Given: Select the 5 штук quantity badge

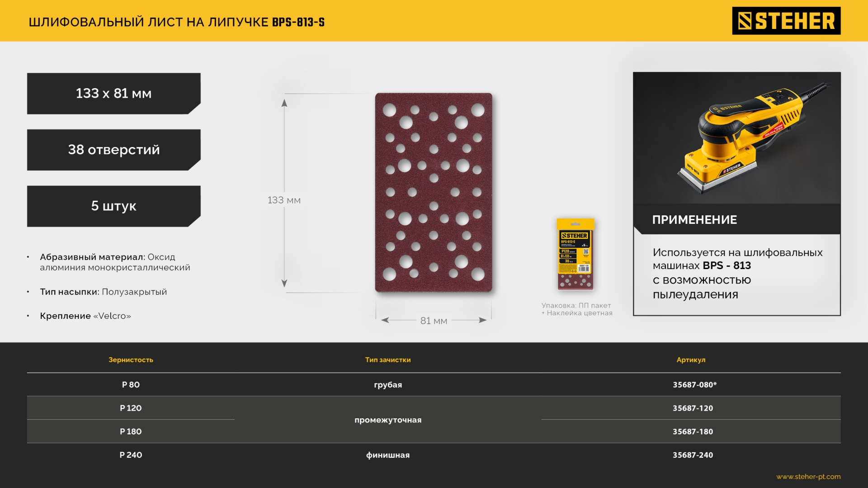Looking at the screenshot, I should (113, 206).
